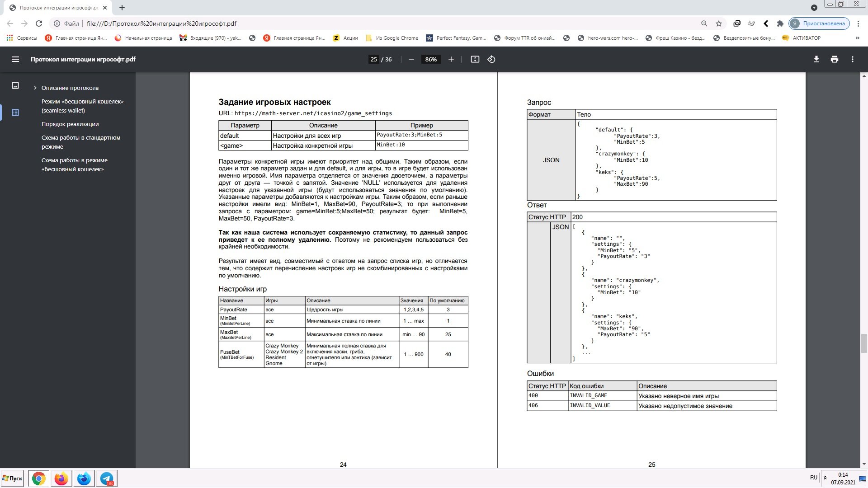Viewport: 868px width, 488px height.
Task: Zoom in with the plus button
Action: coord(451,59)
